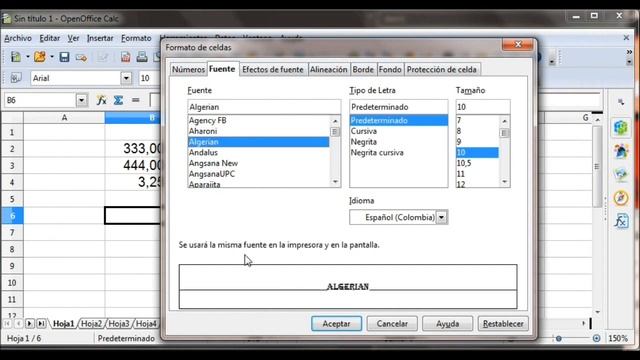Click the Restablecer button
The height and width of the screenshot is (360, 640).
pos(503,324)
